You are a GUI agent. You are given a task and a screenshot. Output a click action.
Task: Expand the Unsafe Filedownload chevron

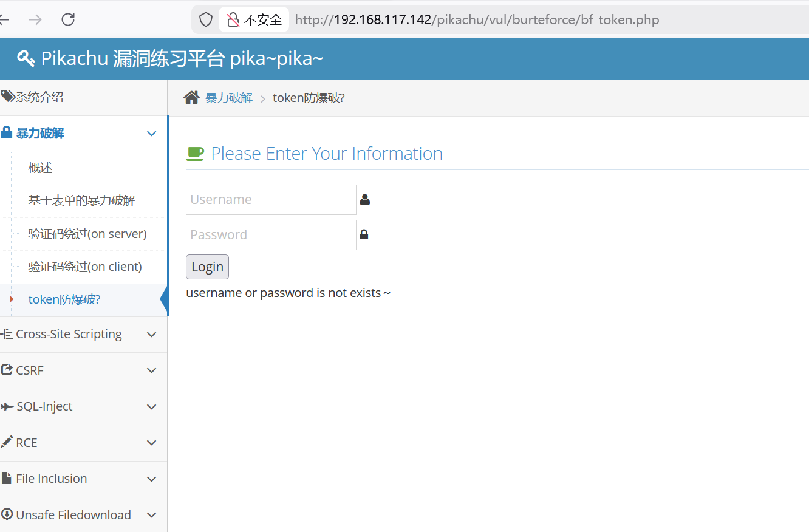pos(152,515)
